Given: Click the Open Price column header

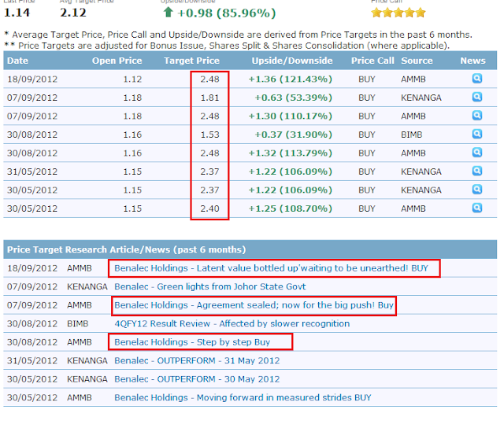Looking at the screenshot, I should tap(117, 61).
